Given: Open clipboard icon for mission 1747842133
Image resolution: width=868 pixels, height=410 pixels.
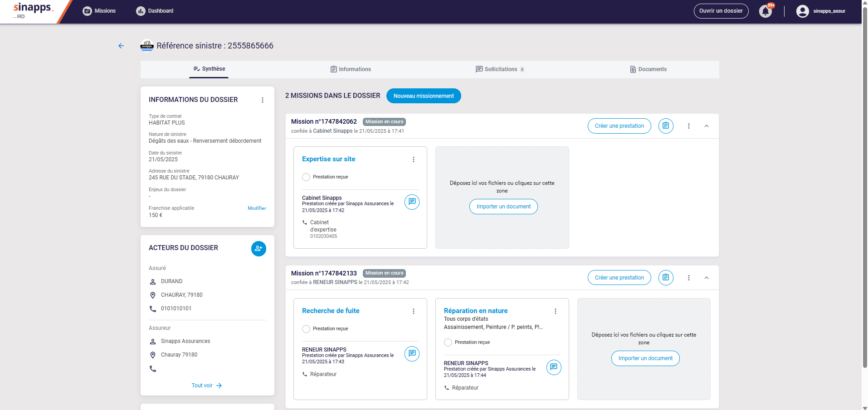Looking at the screenshot, I should pyautogui.click(x=666, y=278).
